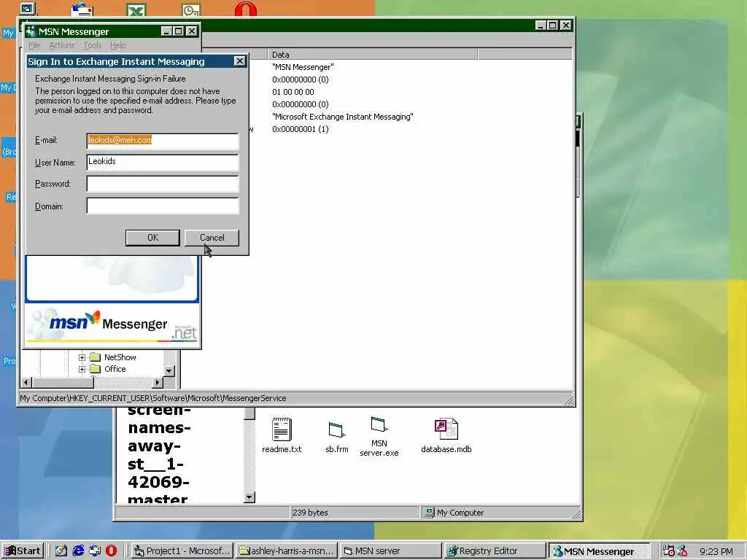This screenshot has height=560, width=747.
Task: Open the readme.txt file icon
Action: [x=282, y=435]
